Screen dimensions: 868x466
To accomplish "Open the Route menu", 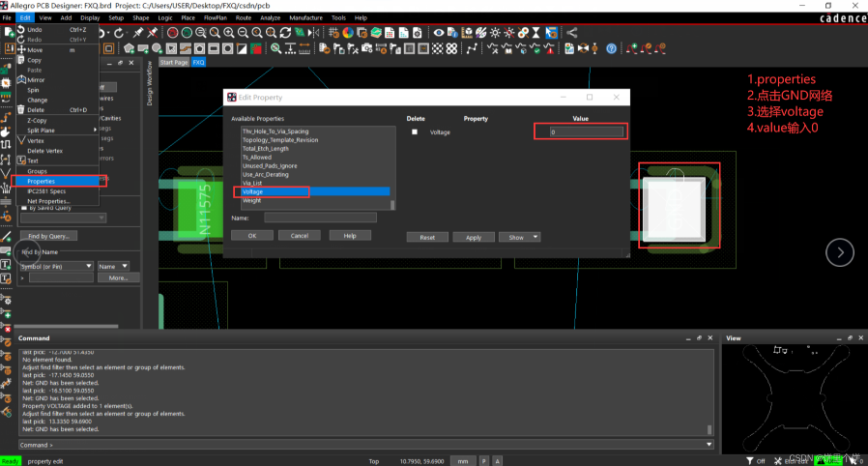I will [x=244, y=17].
